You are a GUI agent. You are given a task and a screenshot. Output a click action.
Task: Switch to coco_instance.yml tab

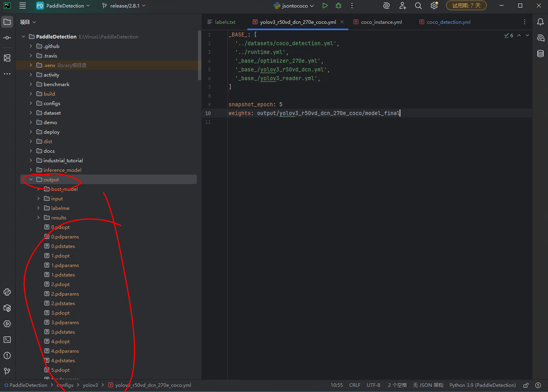378,22
